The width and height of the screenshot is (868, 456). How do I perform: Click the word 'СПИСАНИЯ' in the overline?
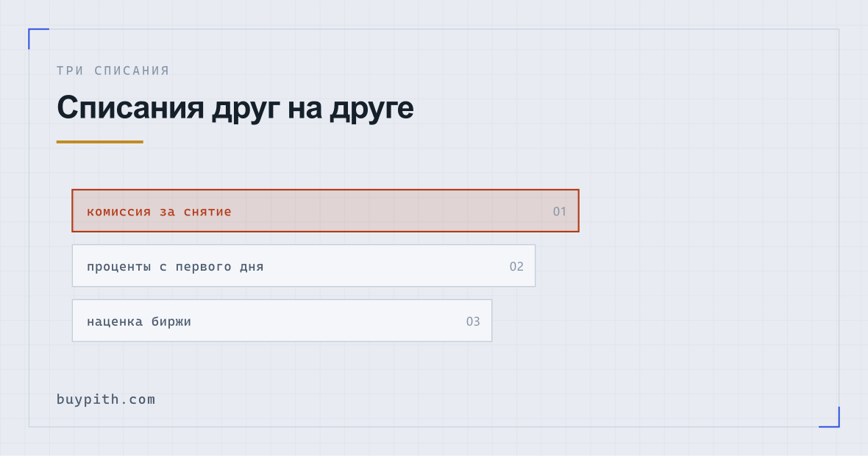coord(132,71)
